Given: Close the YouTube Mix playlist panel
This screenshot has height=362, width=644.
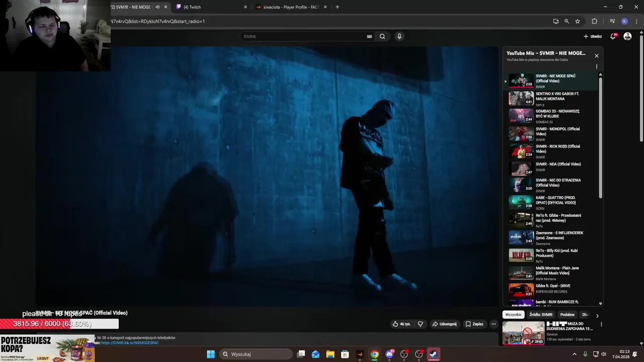Looking at the screenshot, I should tap(597, 56).
